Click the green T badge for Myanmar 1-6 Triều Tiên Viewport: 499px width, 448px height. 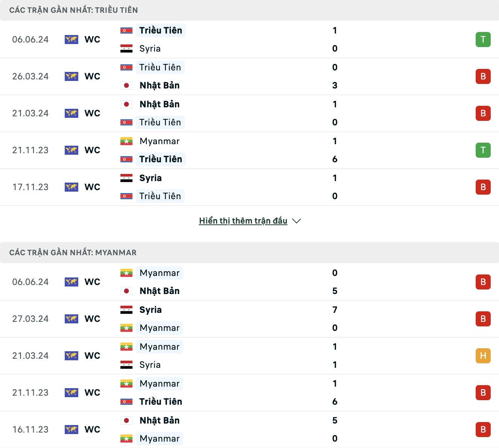pyautogui.click(x=483, y=150)
